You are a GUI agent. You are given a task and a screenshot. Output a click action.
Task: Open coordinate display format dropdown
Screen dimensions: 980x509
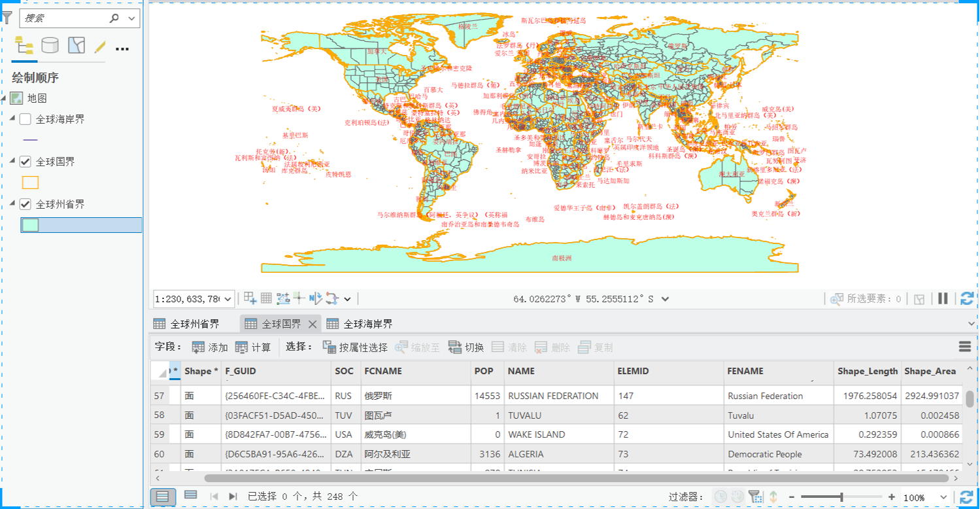665,299
